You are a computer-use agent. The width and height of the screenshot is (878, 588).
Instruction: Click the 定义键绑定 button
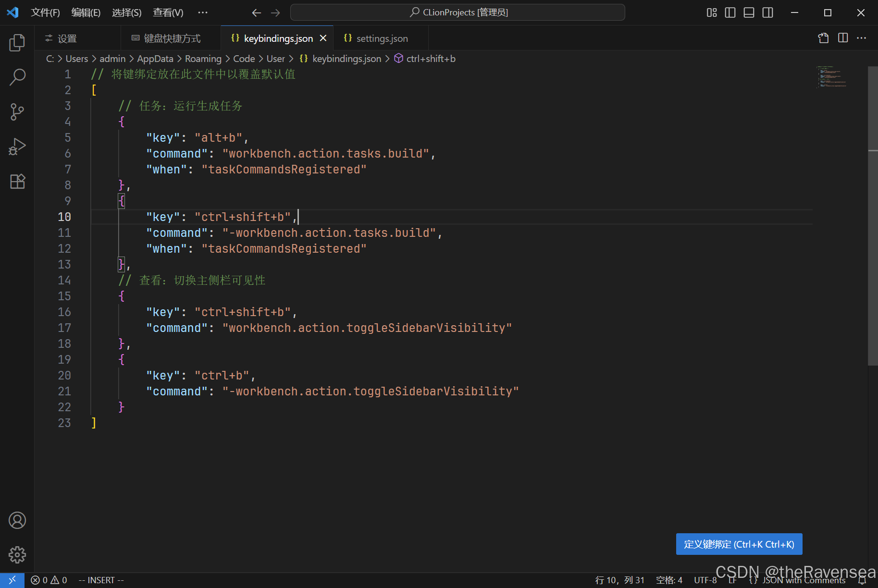pos(739,544)
